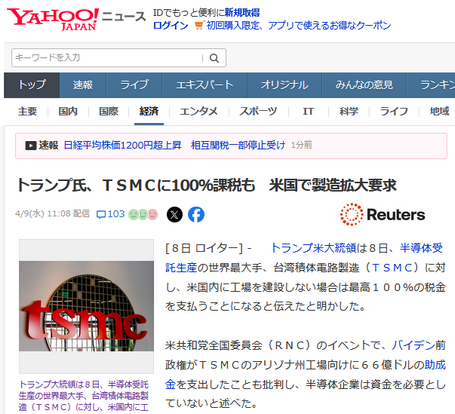
Task: Click the 4/9(水) 11:08 配信 timestamp
Action: click(x=52, y=214)
